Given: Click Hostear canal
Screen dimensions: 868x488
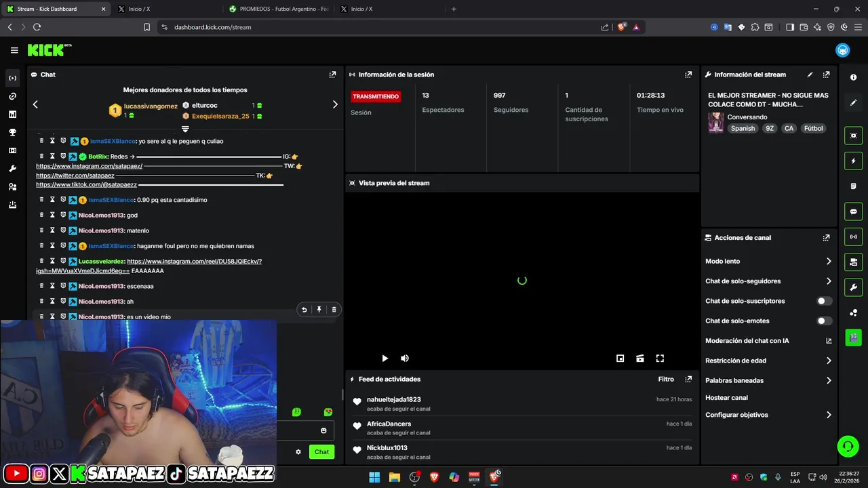Looking at the screenshot, I should [x=726, y=398].
